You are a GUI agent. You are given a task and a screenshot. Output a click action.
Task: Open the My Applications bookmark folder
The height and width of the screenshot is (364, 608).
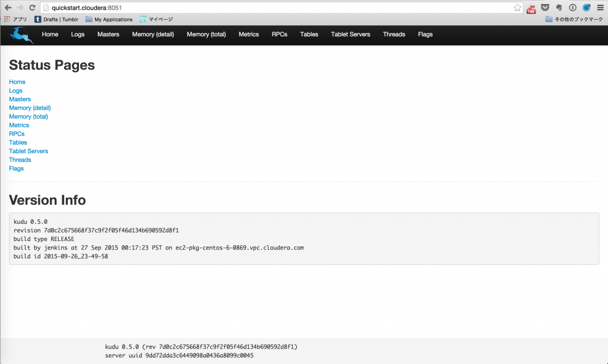coord(109,20)
